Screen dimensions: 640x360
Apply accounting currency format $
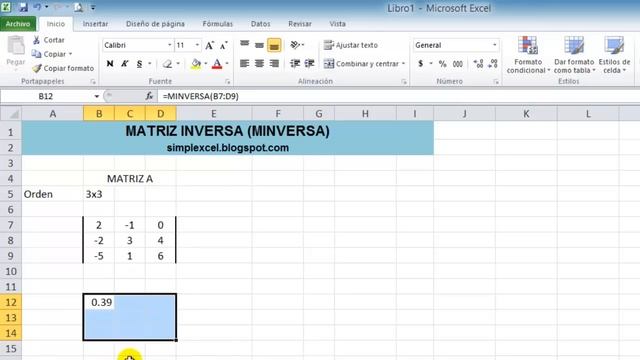point(420,64)
